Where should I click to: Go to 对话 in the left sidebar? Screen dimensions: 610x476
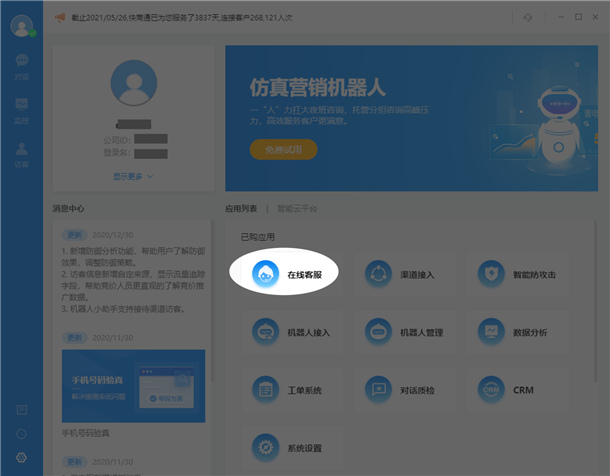coord(21,65)
